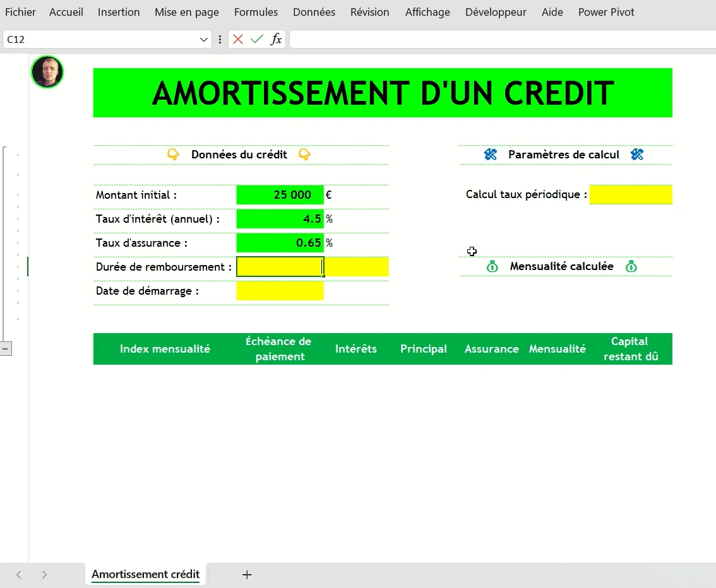
Task: Click the pointing hand icon left of Données du crédit
Action: [x=173, y=154]
